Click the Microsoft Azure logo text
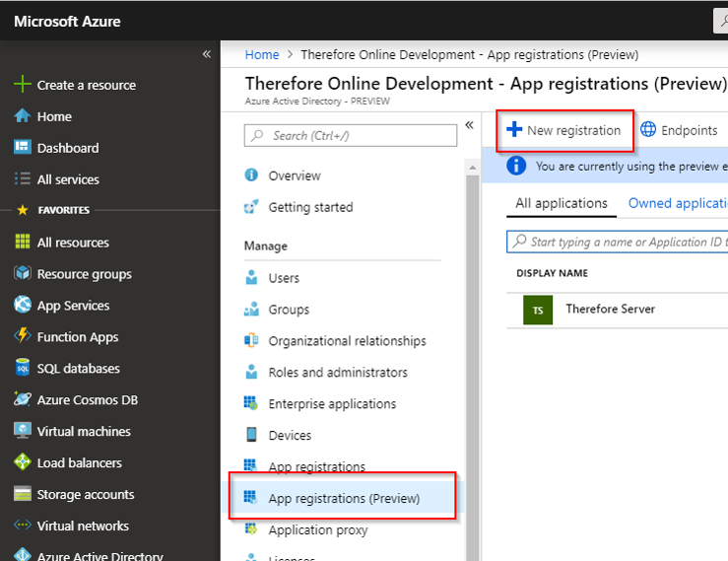Viewport: 728px width, 561px height. click(x=67, y=22)
